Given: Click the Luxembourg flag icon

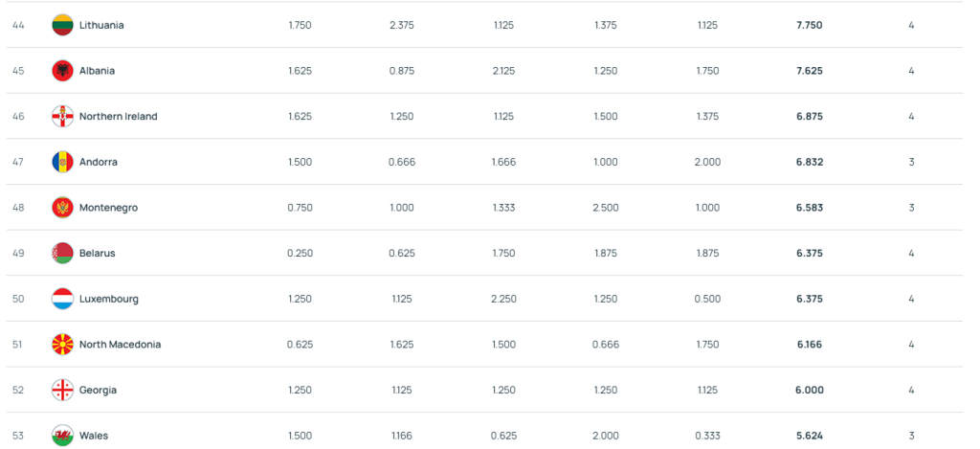Looking at the screenshot, I should tap(62, 299).
